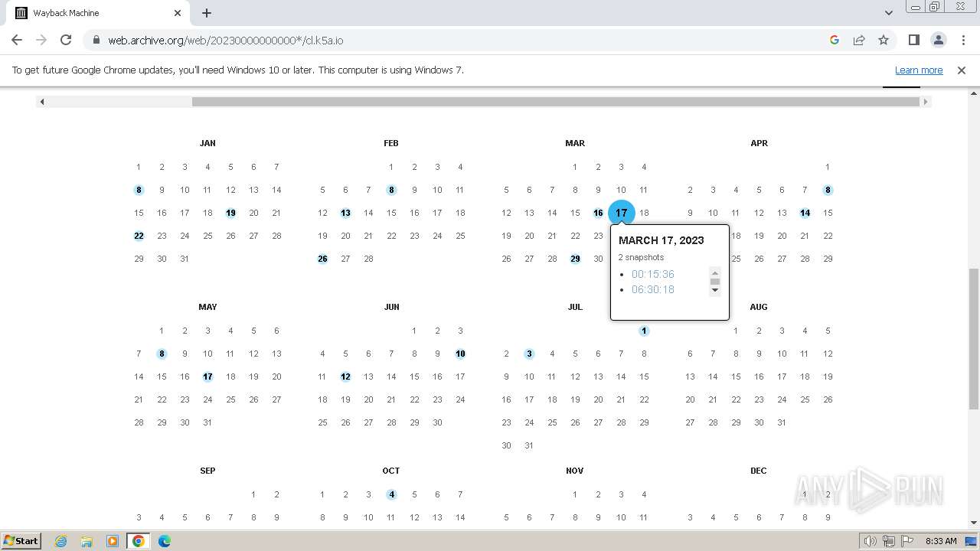Open the Windows Start menu
Image resolution: width=980 pixels, height=551 pixels.
point(21,540)
